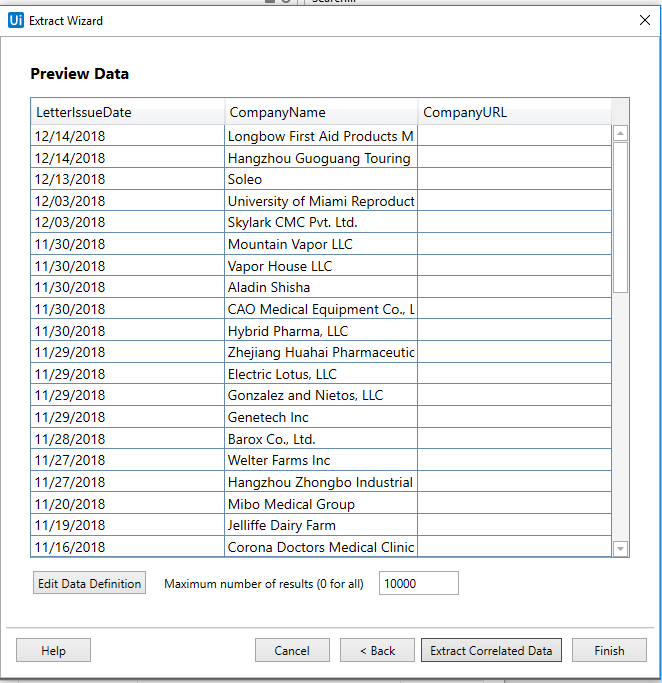Select the Jelliffe Dairy Farm cell
Screen dimensions: 662x683
tap(321, 525)
